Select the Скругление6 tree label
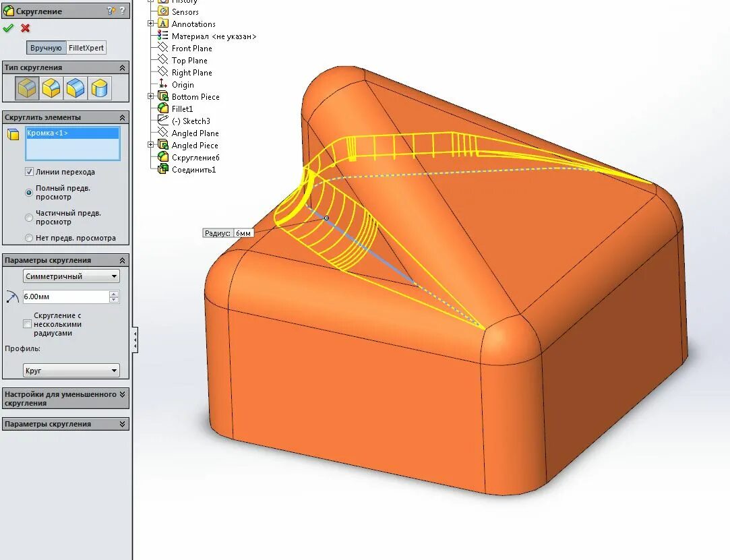 point(195,157)
